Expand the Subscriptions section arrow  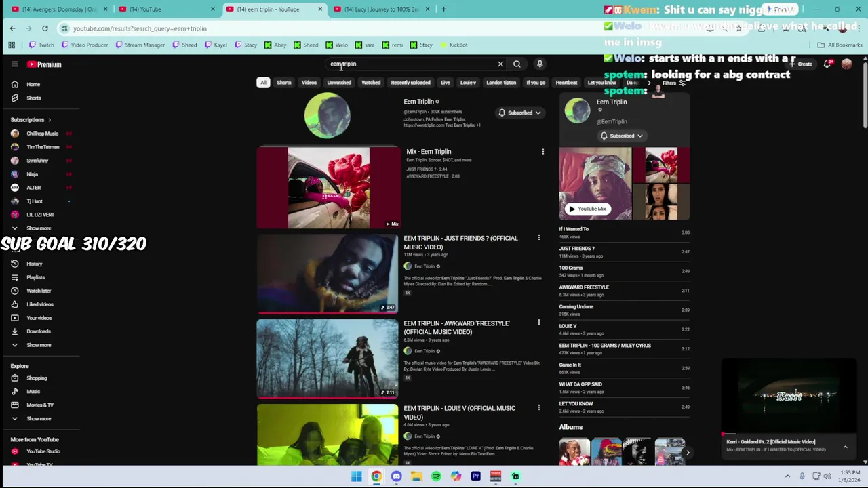(x=49, y=120)
